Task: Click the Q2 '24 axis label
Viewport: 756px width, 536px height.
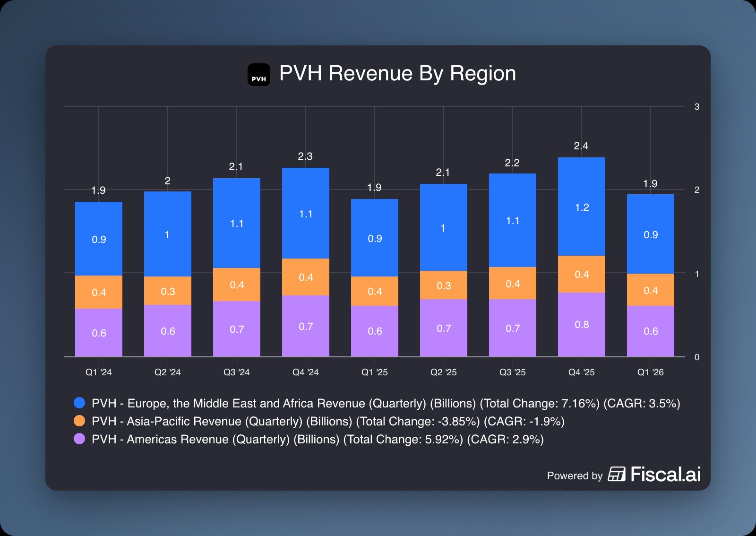Action: point(168,372)
